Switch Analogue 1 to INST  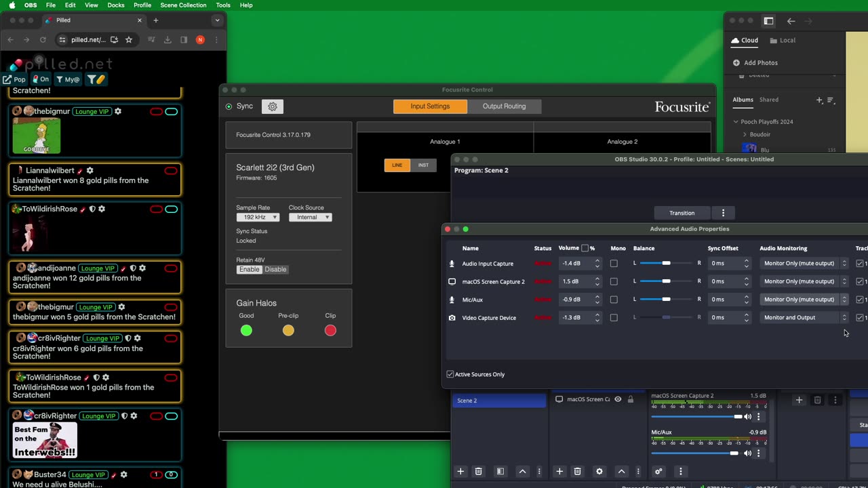pos(423,165)
